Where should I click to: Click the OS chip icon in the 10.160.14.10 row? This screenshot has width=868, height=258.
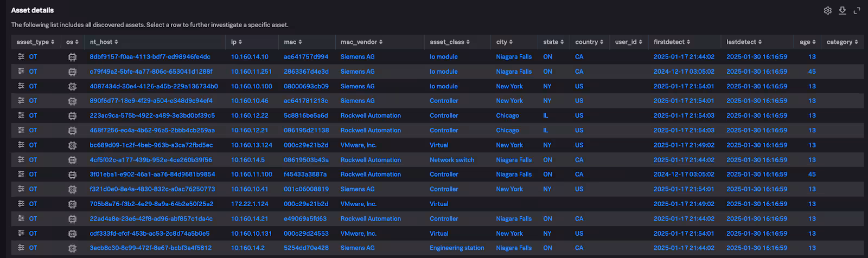pos(72,57)
